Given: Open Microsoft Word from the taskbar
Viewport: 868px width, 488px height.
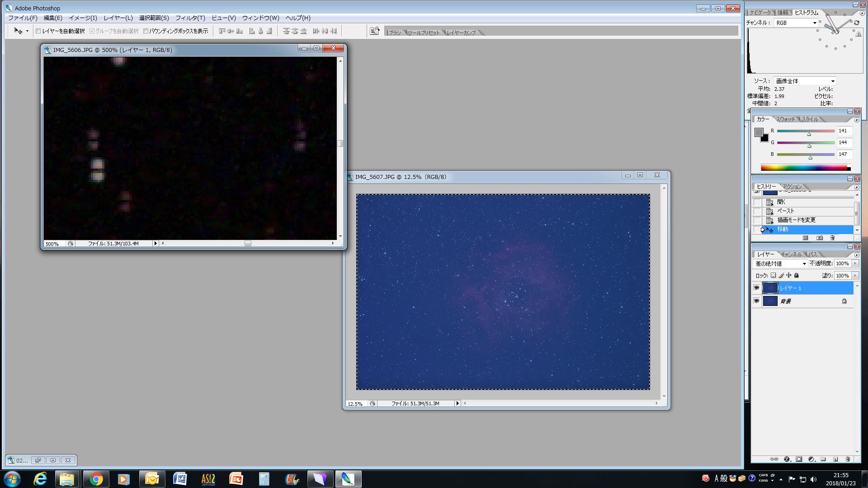Looking at the screenshot, I should click(x=180, y=479).
